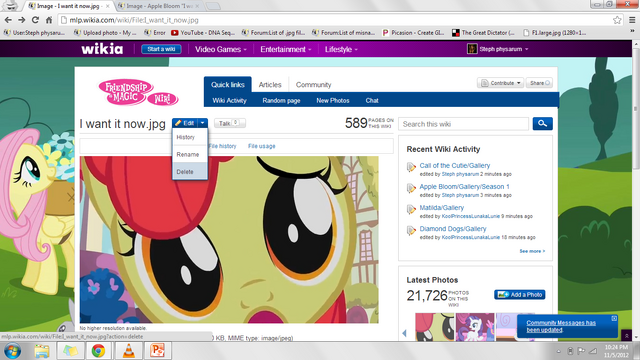Open the Steph physarum user menu

coord(498,49)
